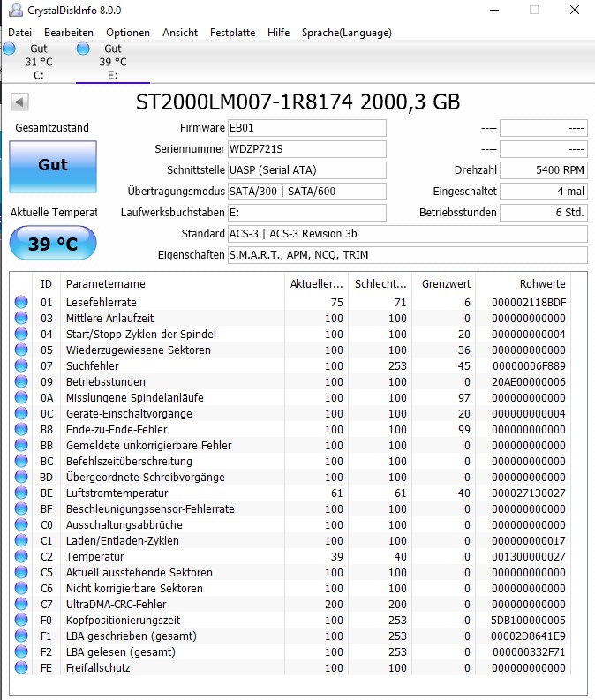Click status orb for Luftstromtemperatur
Screen dimensions: 595x700
21,493
